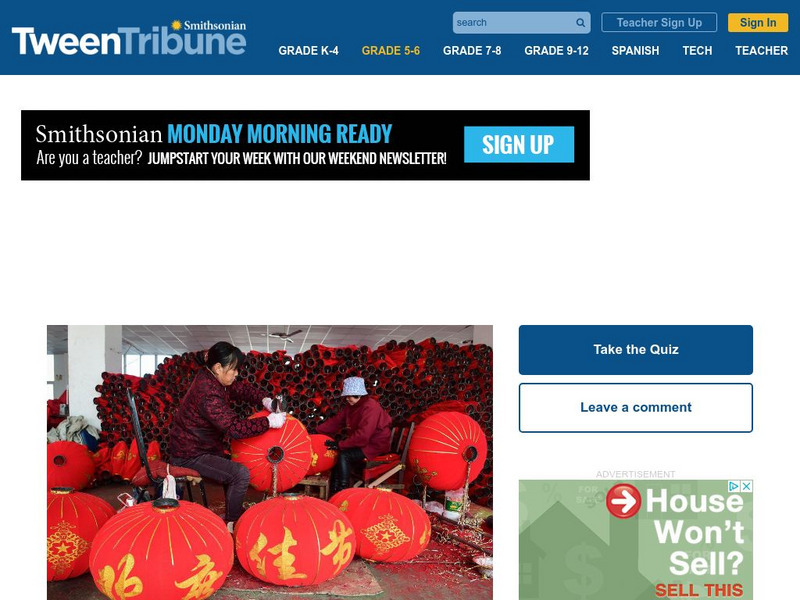Screen dimensions: 800x600
Task: Open the red lanterns article photo
Action: [x=270, y=462]
